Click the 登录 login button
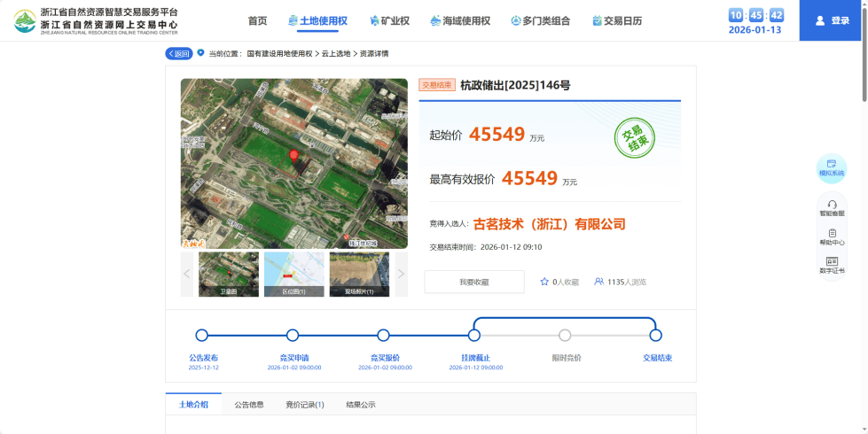The width and height of the screenshot is (868, 434). 833,20
